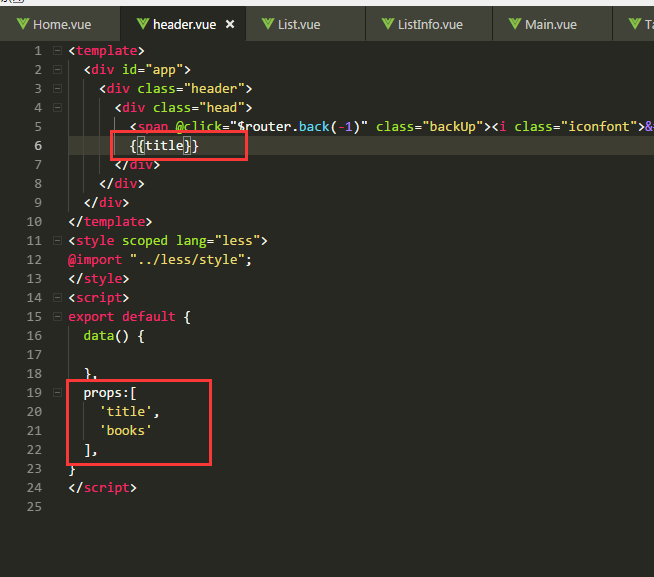This screenshot has width=654, height=577.
Task: Click the opening <script> tag on line 14
Action: coord(99,298)
